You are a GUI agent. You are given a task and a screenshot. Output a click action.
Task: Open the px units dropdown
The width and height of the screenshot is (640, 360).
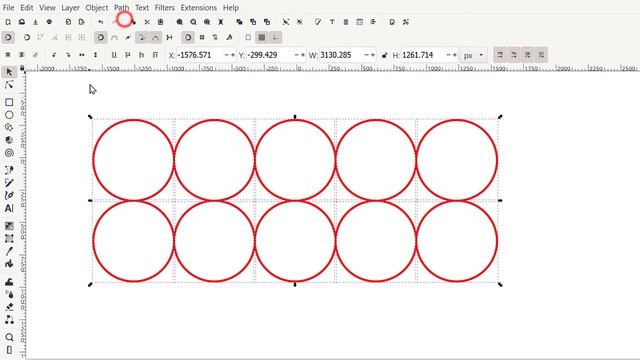pyautogui.click(x=473, y=55)
